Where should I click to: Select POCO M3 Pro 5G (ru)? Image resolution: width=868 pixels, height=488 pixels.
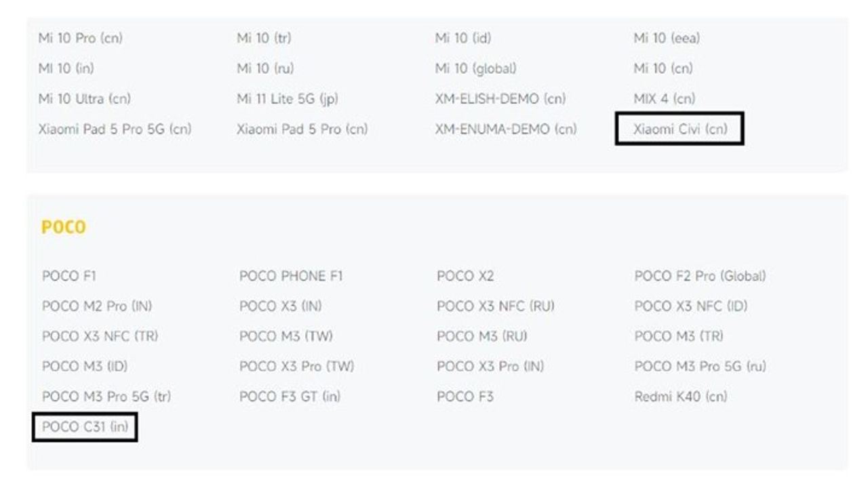point(701,367)
